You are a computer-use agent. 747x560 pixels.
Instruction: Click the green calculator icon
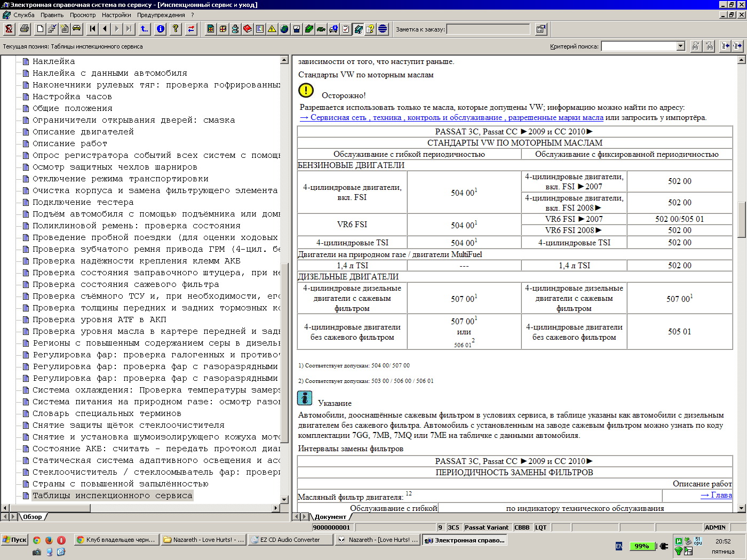[211, 29]
